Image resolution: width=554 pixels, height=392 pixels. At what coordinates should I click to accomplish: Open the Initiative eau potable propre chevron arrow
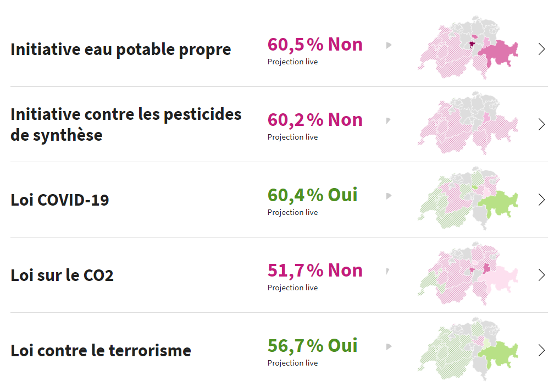click(542, 49)
